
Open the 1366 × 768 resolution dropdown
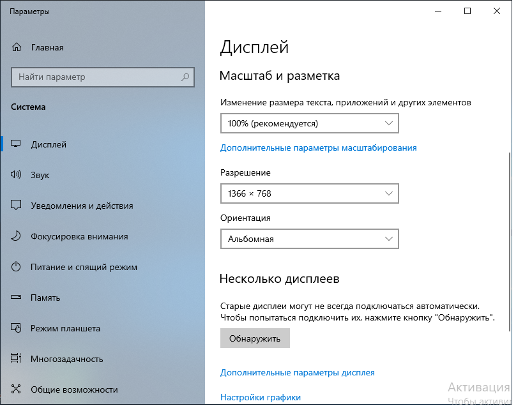coord(309,193)
